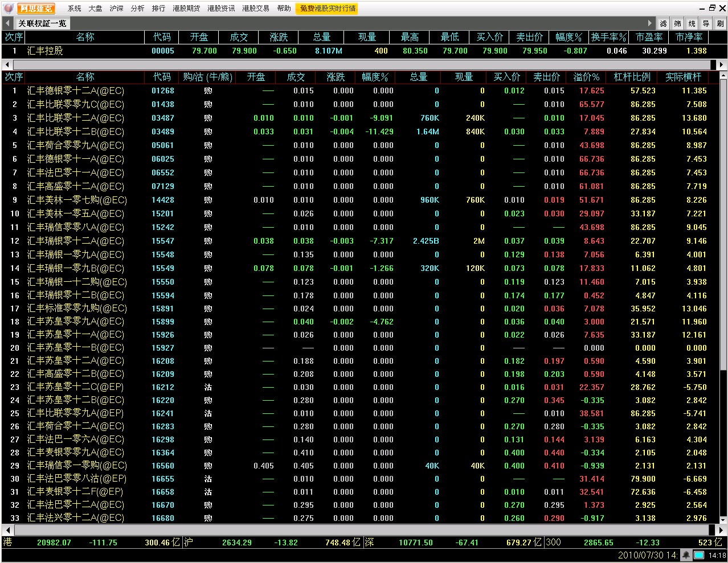Click the 导 export toolbar button
728x563 pixels.
click(x=706, y=23)
